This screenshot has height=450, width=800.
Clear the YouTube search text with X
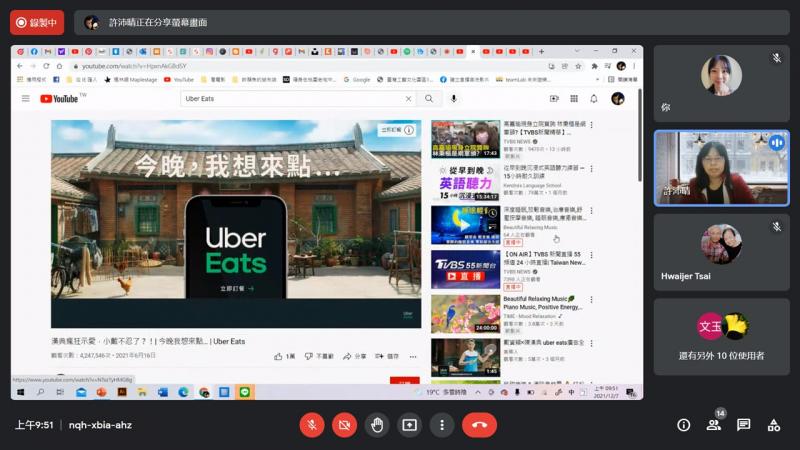tap(408, 98)
